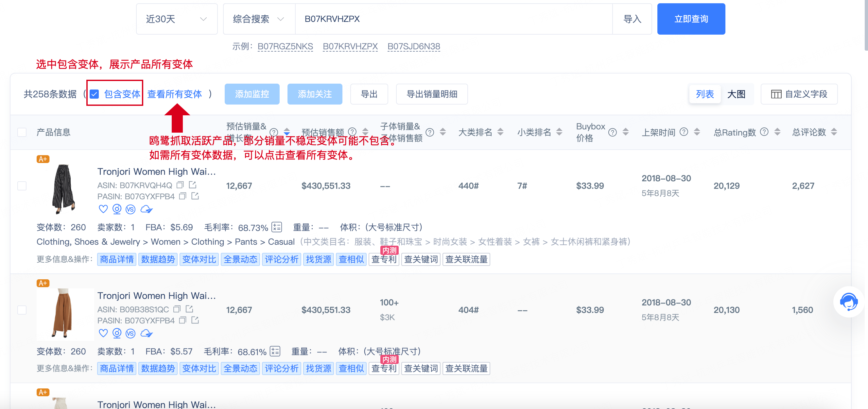The height and width of the screenshot is (409, 868).
Task: Click in the ASIN search input field
Action: tap(454, 19)
